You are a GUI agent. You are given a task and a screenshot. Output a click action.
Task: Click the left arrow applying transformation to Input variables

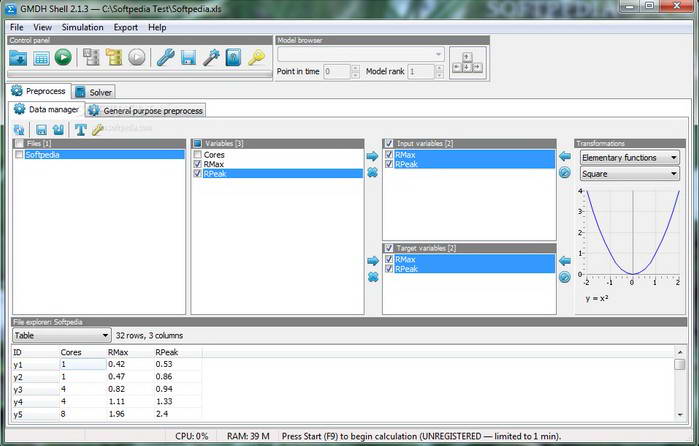click(x=564, y=156)
